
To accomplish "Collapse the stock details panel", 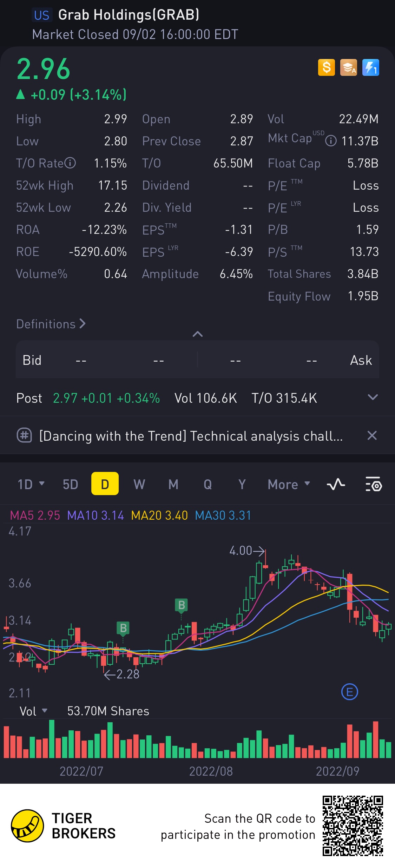I will pos(198,334).
